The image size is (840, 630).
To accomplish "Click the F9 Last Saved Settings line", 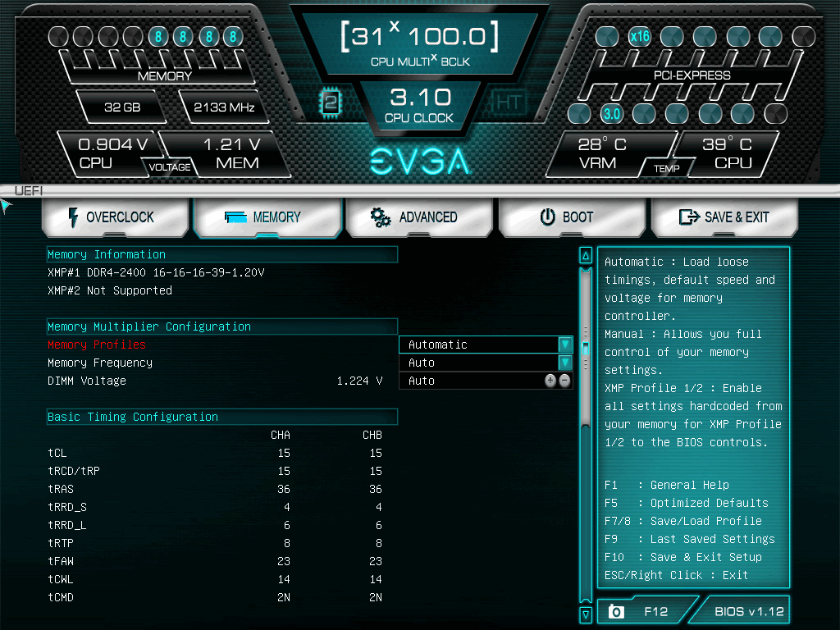I will pos(689,539).
